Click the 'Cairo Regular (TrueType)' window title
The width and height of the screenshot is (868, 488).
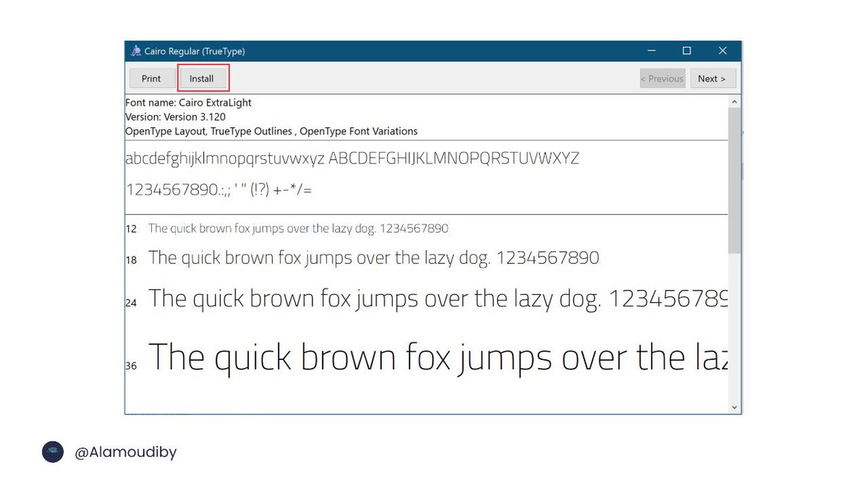195,51
